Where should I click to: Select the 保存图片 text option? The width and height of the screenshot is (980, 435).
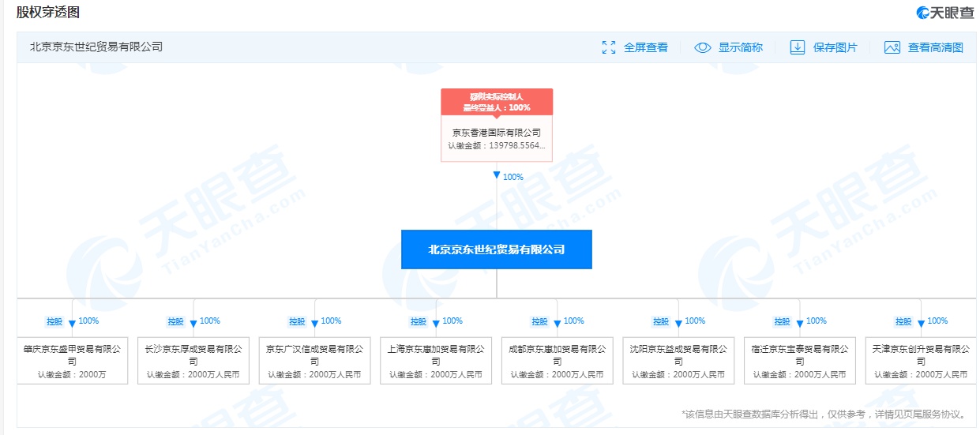[x=835, y=47]
